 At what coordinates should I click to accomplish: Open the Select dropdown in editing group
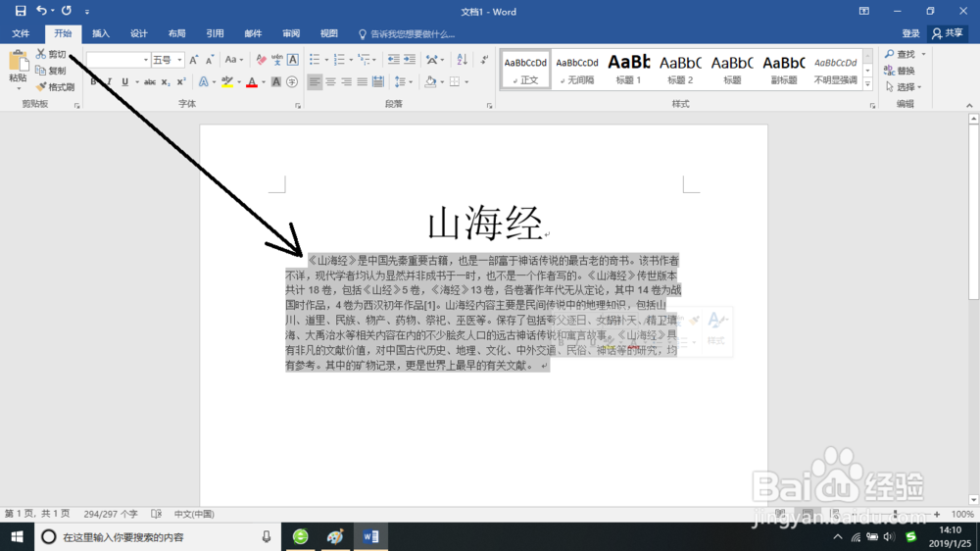click(x=904, y=87)
